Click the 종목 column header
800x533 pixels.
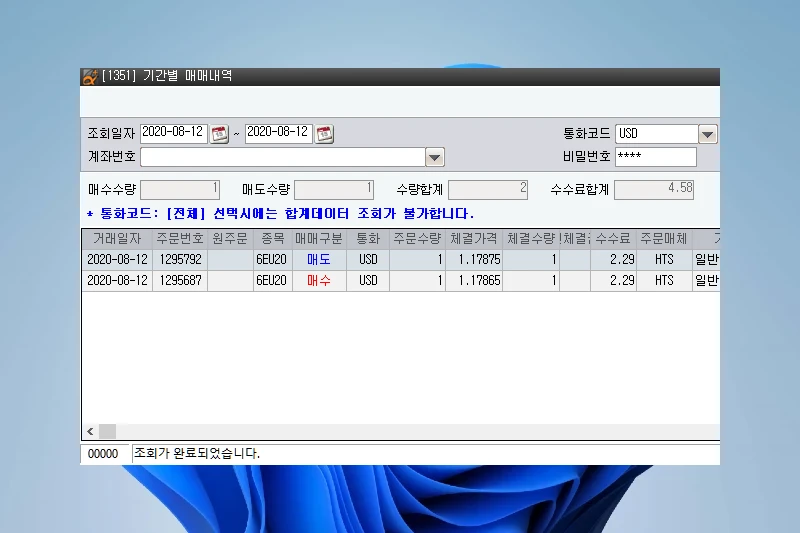[272, 239]
